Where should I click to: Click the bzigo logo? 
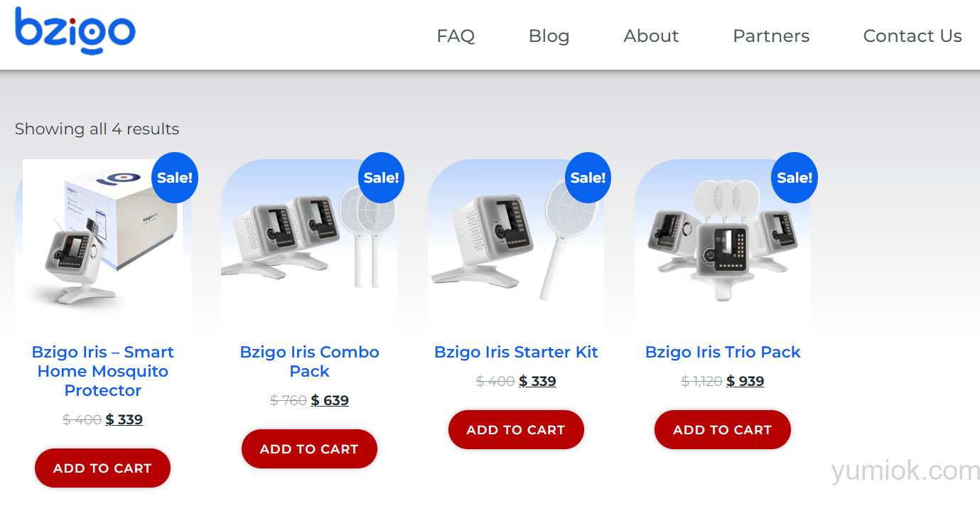click(75, 31)
